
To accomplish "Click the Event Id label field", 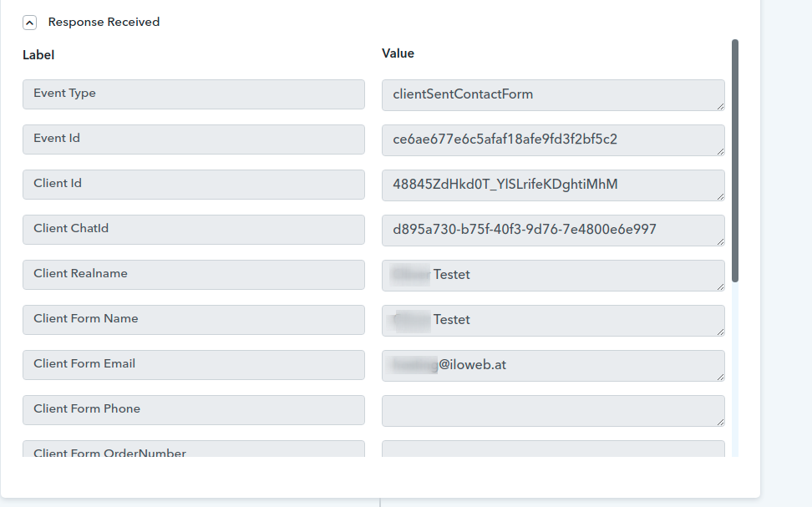I will click(x=194, y=139).
